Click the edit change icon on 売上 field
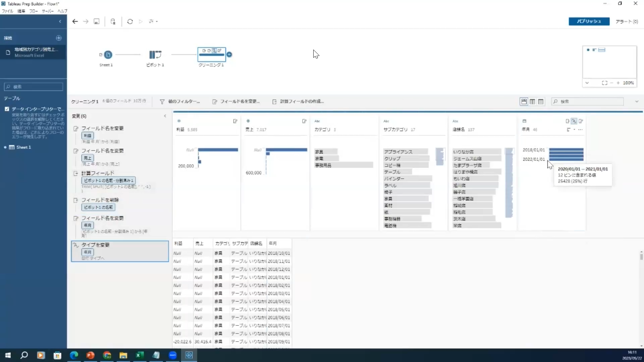The width and height of the screenshot is (644, 362). click(304, 121)
